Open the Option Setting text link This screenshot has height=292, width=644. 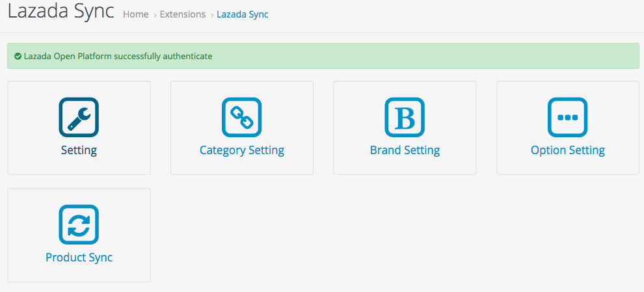click(567, 150)
